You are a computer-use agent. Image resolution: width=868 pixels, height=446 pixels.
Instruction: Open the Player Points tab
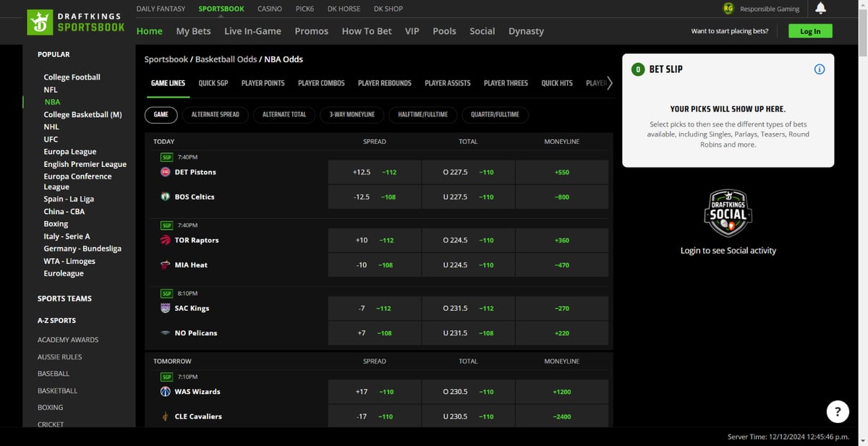pos(263,83)
